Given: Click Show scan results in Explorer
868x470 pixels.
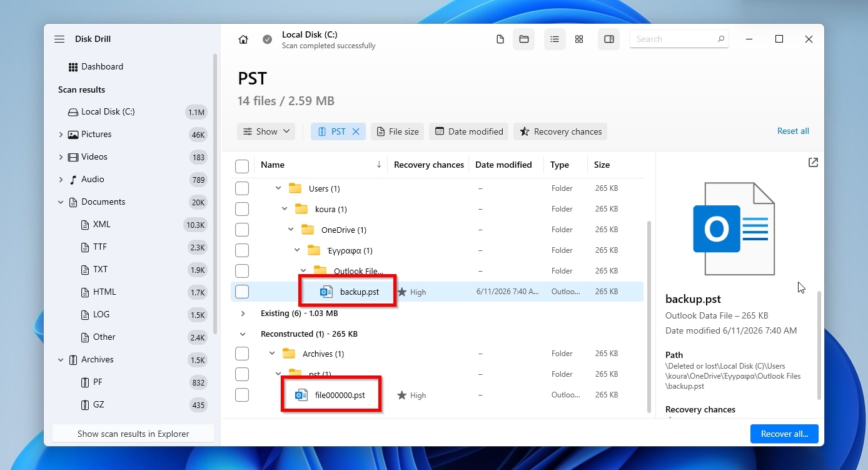Looking at the screenshot, I should (133, 434).
